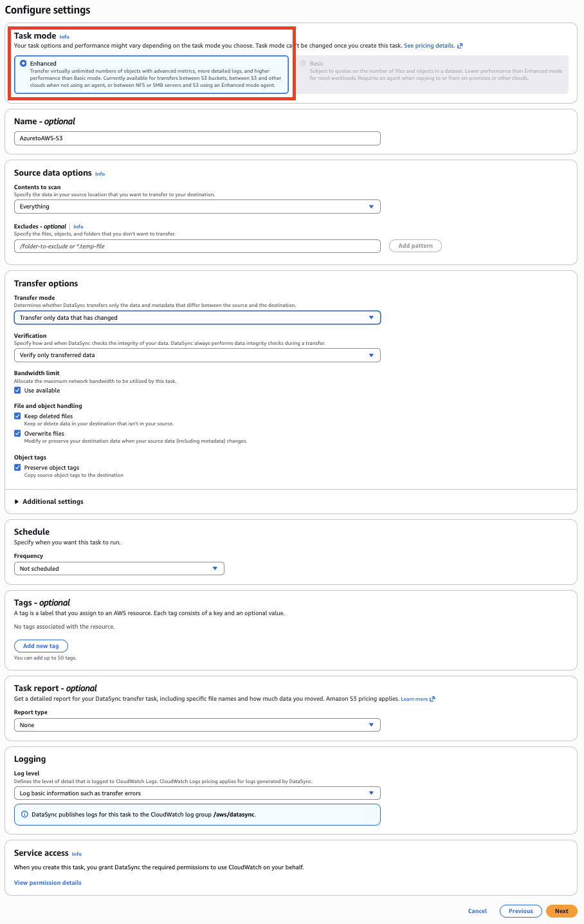Toggle the Overwrite files checkbox
This screenshot has height=924, width=584.
click(x=17, y=434)
